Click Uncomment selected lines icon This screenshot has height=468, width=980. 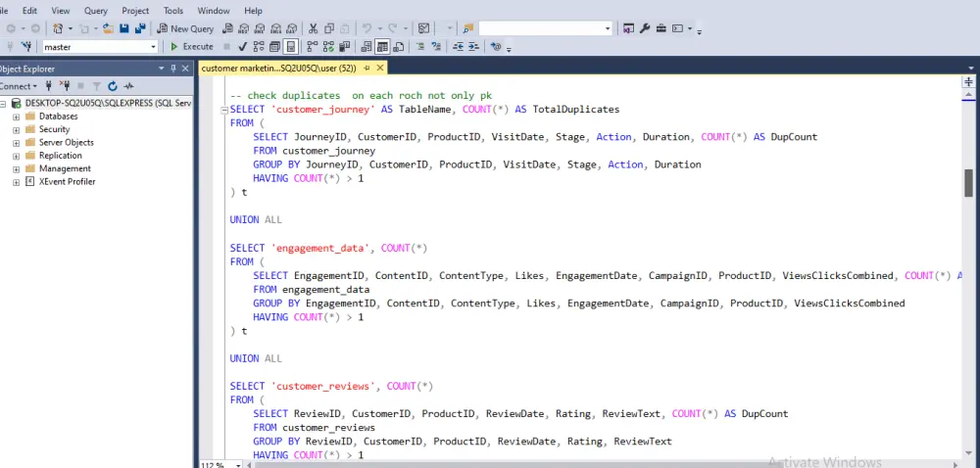click(x=436, y=47)
